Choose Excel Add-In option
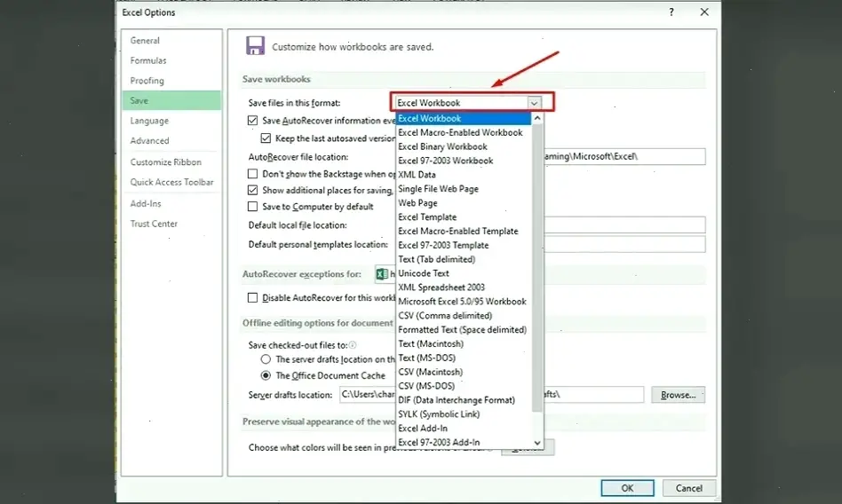The width and height of the screenshot is (842, 504). [x=464, y=429]
